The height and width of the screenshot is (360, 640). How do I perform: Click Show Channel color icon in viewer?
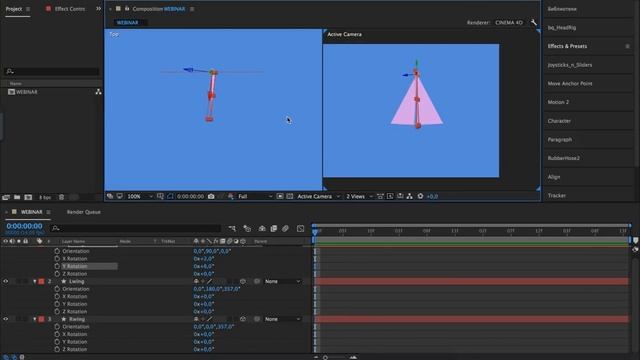coord(231,196)
